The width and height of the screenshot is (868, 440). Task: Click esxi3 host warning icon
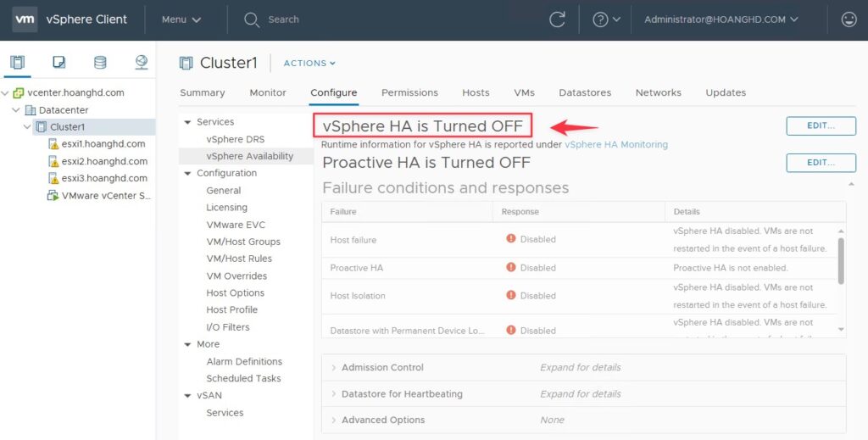pyautogui.click(x=53, y=178)
